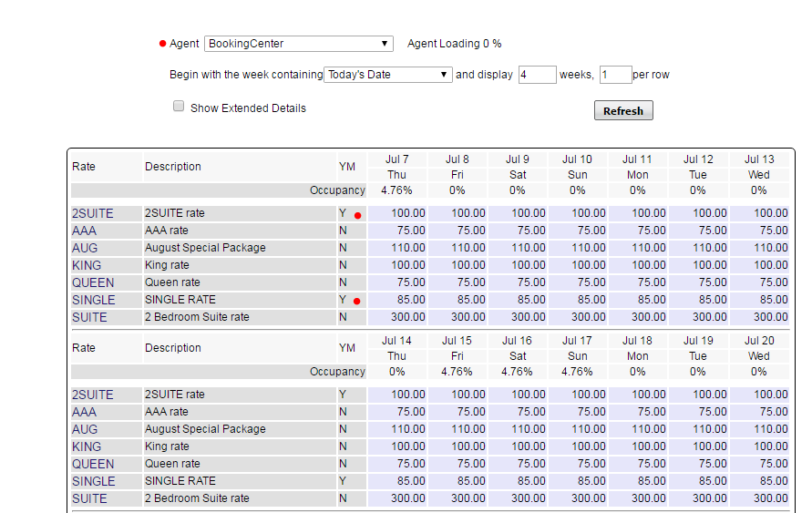Click 2SUITE rate cell for Jul 7
This screenshot has height=513, width=812.
click(x=397, y=213)
